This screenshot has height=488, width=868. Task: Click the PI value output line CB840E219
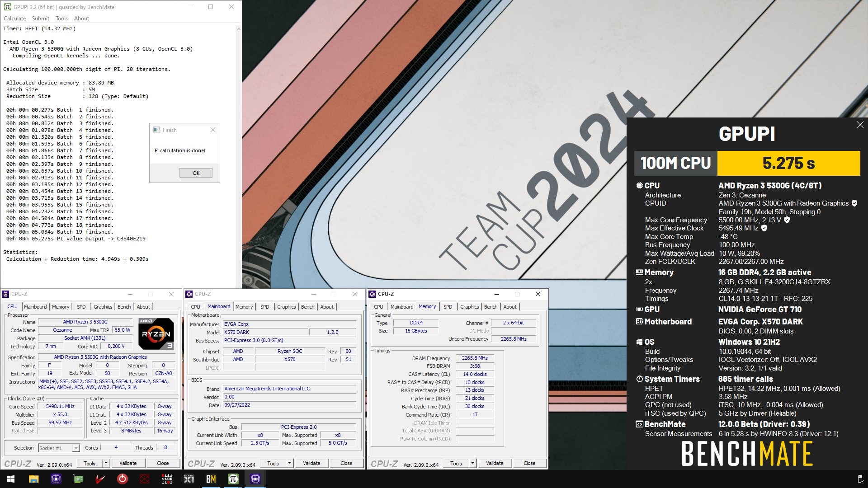click(x=76, y=239)
